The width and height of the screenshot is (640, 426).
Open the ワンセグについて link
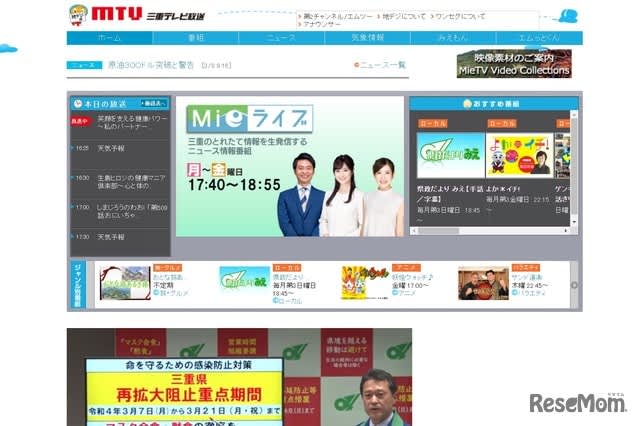click(458, 16)
